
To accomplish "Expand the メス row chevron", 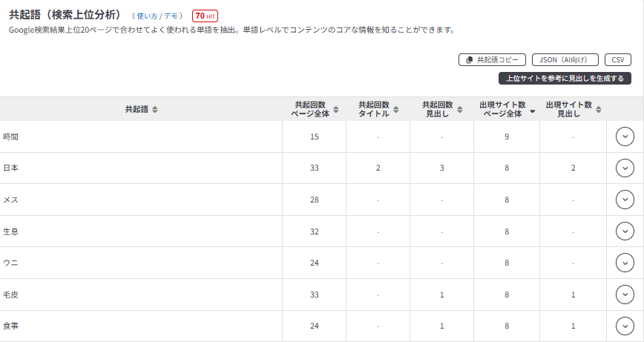I will (625, 200).
